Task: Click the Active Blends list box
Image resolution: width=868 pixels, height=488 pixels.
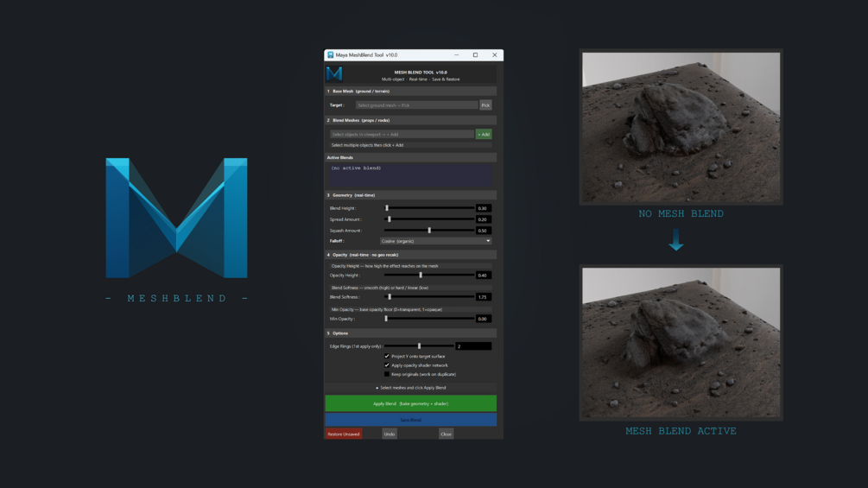Action: pos(411,174)
